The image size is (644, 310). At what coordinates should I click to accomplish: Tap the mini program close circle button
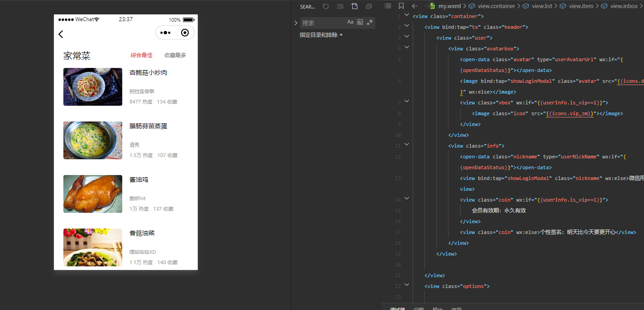(x=185, y=33)
